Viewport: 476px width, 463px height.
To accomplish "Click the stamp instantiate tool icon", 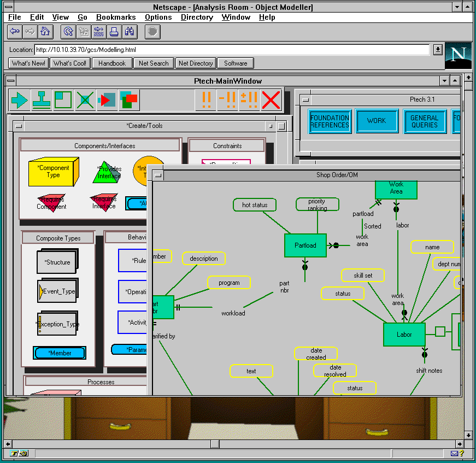I will click(40, 100).
